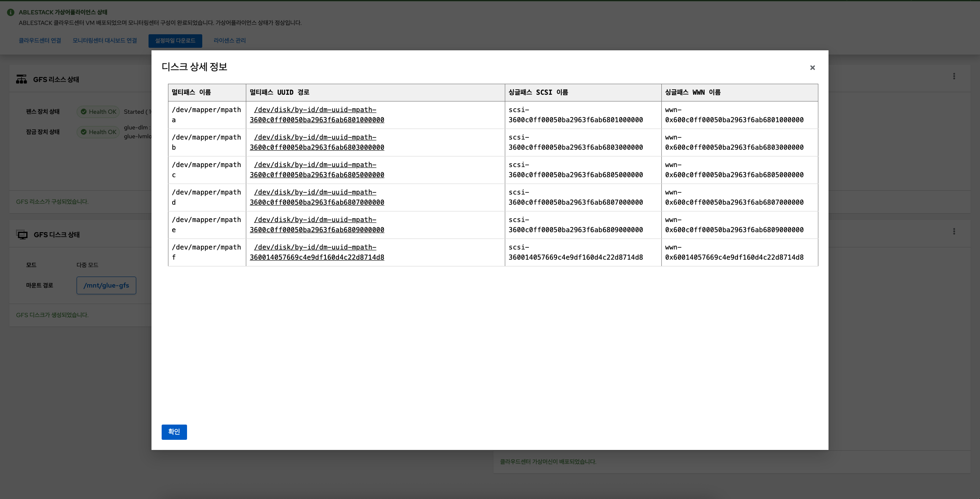Image resolution: width=980 pixels, height=499 pixels.
Task: Open mpathf dm-uuid path link
Action: 317,252
